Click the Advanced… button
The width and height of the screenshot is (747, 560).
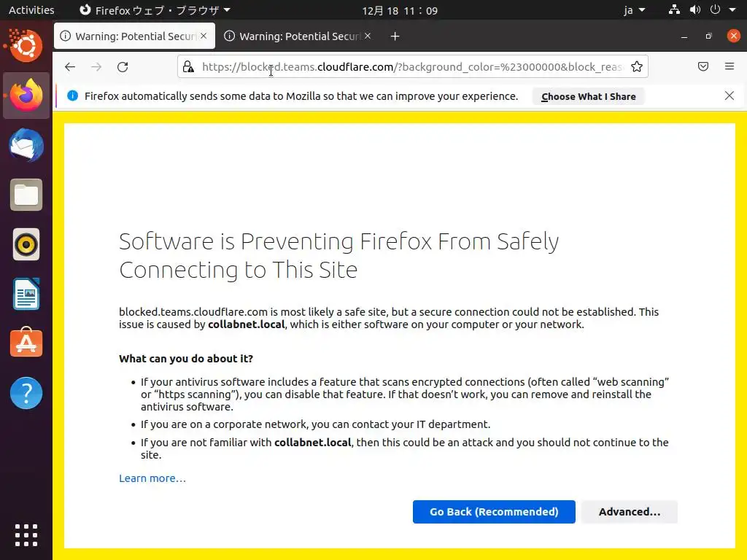pyautogui.click(x=629, y=512)
